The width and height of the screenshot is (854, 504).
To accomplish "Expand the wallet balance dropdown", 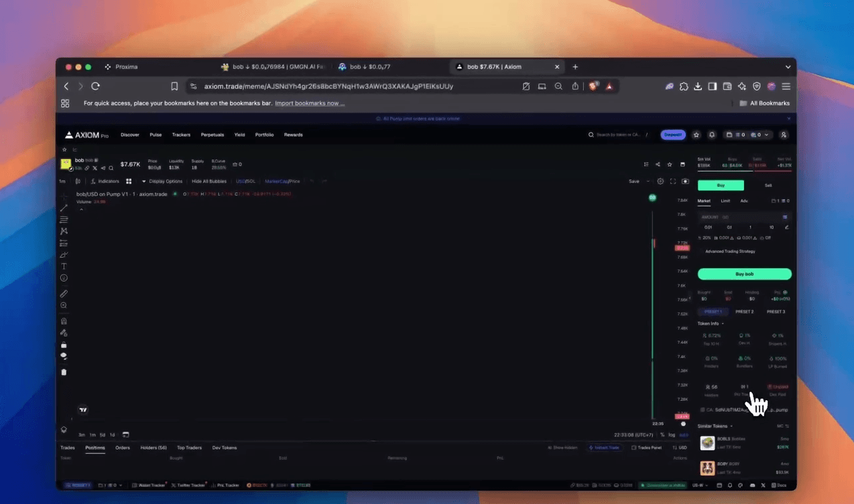I will pos(767,135).
